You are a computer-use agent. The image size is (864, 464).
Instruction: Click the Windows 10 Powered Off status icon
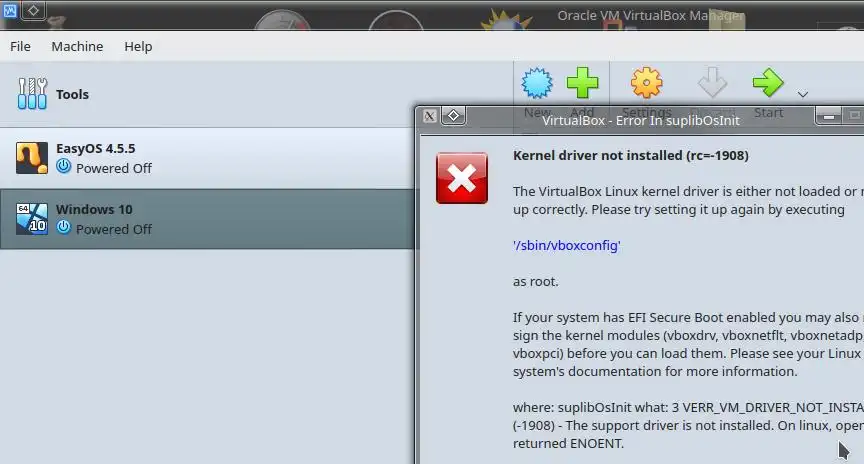[x=64, y=227]
